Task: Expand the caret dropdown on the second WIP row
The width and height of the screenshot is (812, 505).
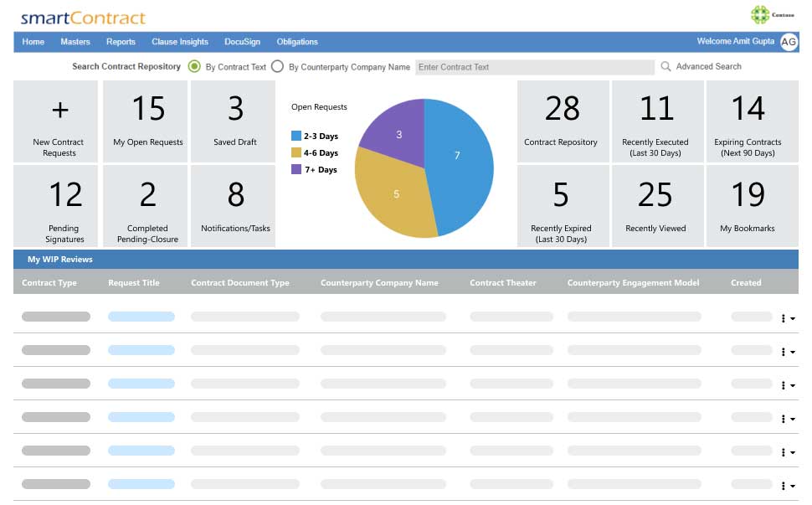Action: tap(790, 352)
